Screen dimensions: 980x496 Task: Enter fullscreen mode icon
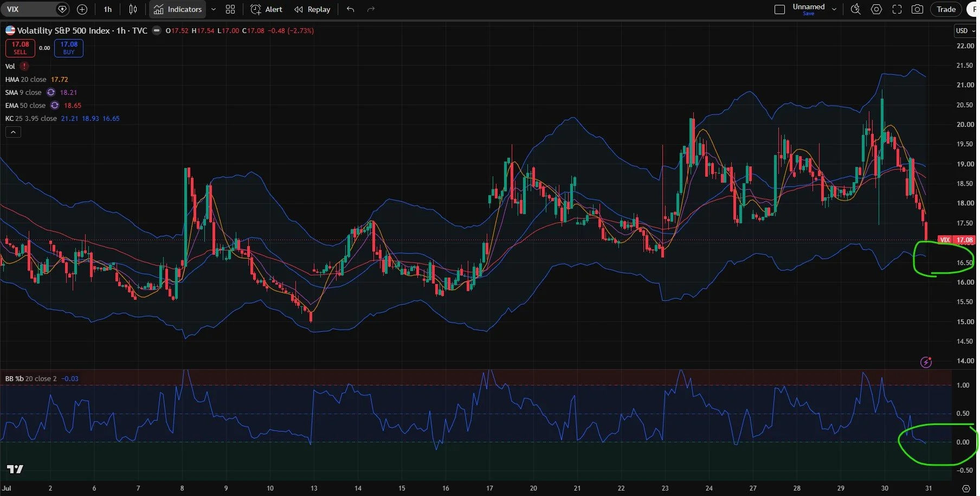pos(897,9)
